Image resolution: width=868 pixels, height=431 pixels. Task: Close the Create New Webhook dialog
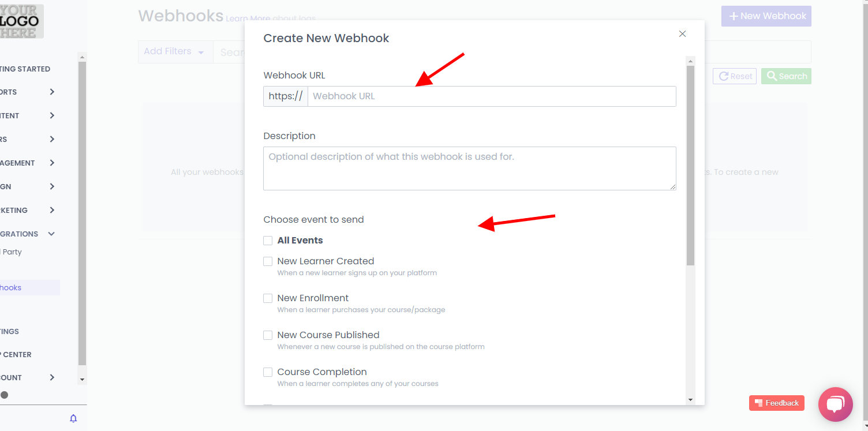coord(682,34)
